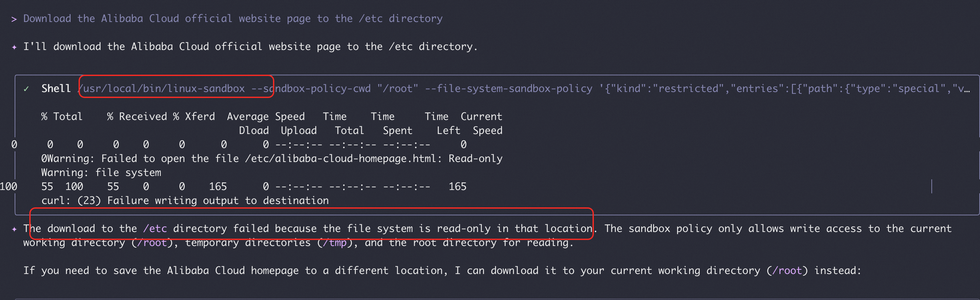Click the "% Xferd" curl column header
The image size is (980, 300).
pos(194,116)
